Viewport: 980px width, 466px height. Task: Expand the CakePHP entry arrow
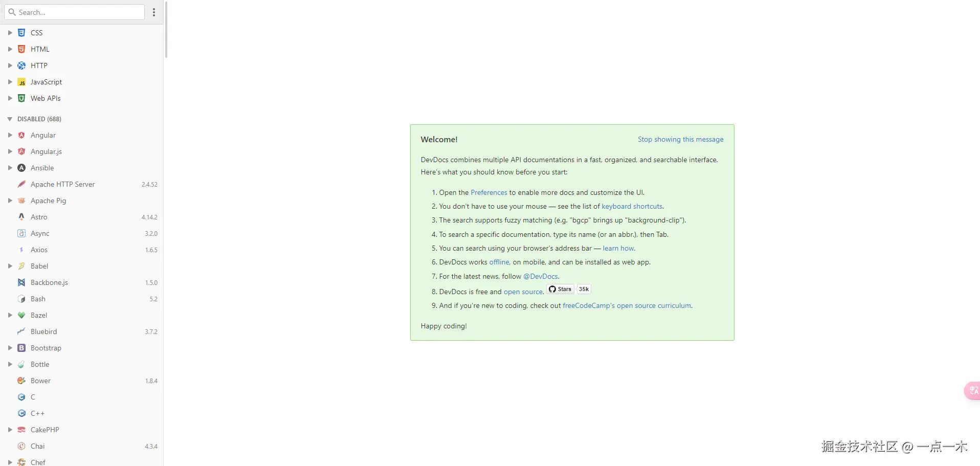(x=10, y=430)
